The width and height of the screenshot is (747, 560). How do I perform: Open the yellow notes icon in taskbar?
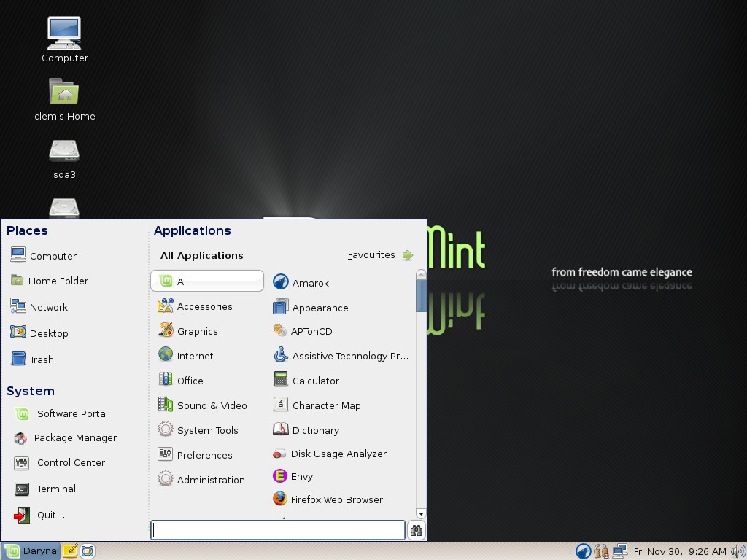(69, 551)
